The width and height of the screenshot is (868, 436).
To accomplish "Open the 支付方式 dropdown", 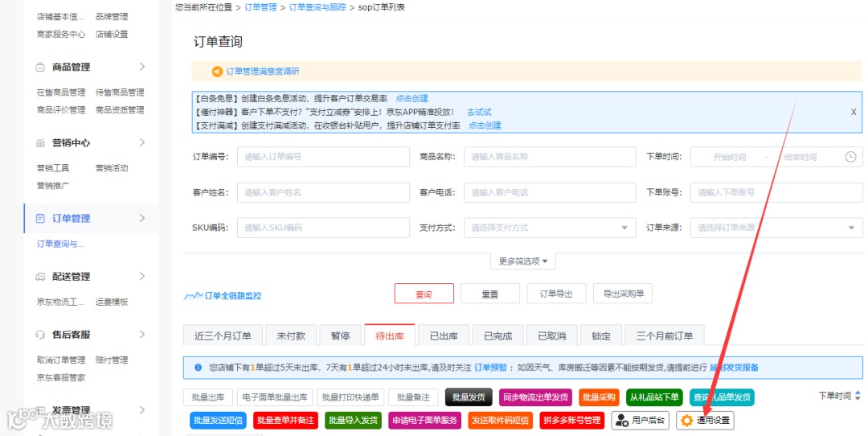I will point(550,228).
